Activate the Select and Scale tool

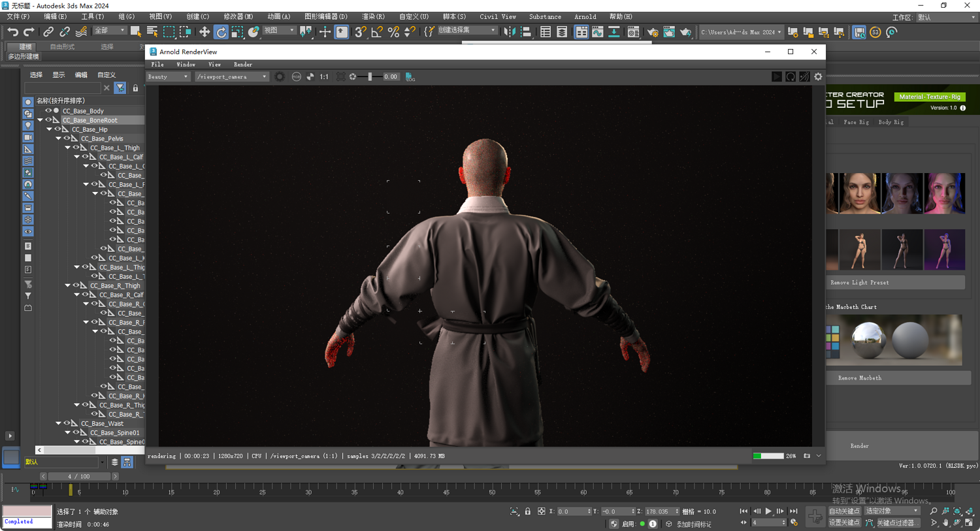coord(237,32)
